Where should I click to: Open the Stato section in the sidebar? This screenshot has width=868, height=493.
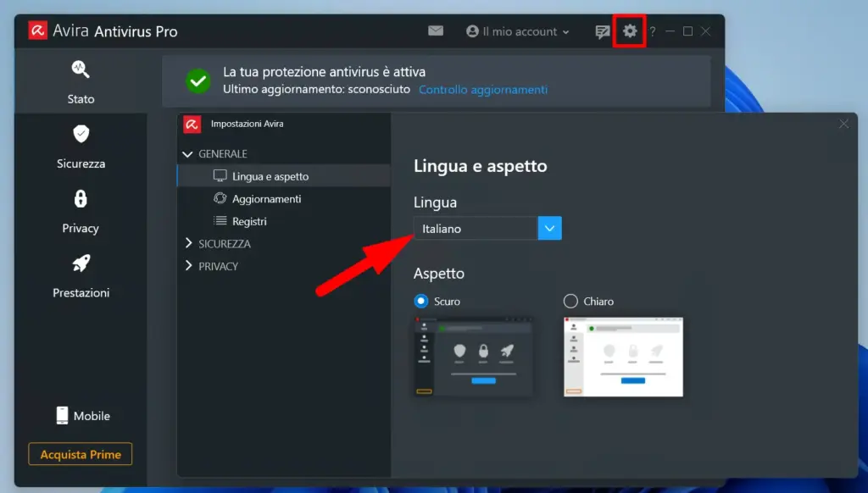[81, 82]
